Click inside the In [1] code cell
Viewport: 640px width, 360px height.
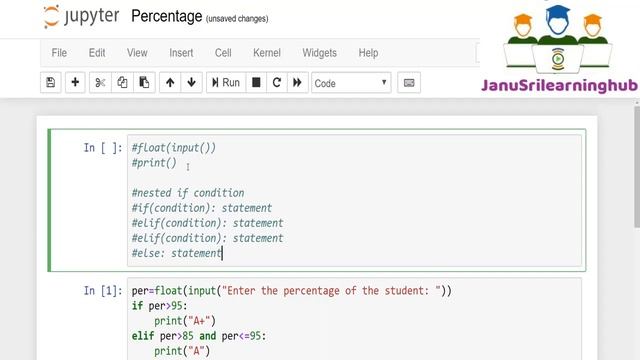tap(354, 319)
